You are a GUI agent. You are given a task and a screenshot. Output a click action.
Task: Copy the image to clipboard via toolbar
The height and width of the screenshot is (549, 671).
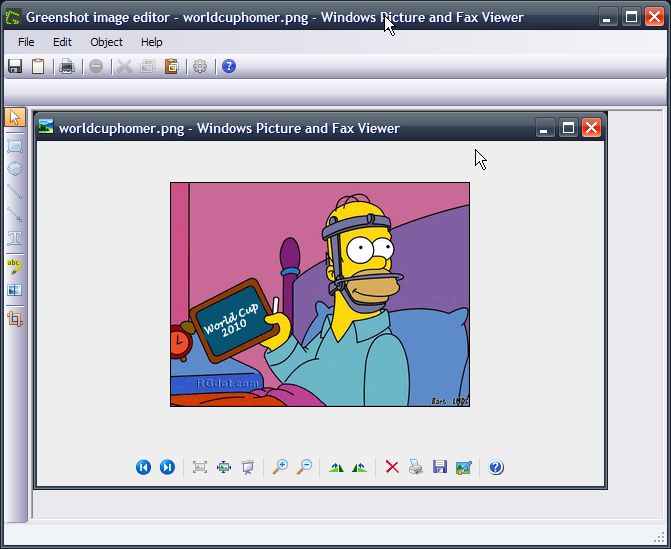tap(38, 66)
